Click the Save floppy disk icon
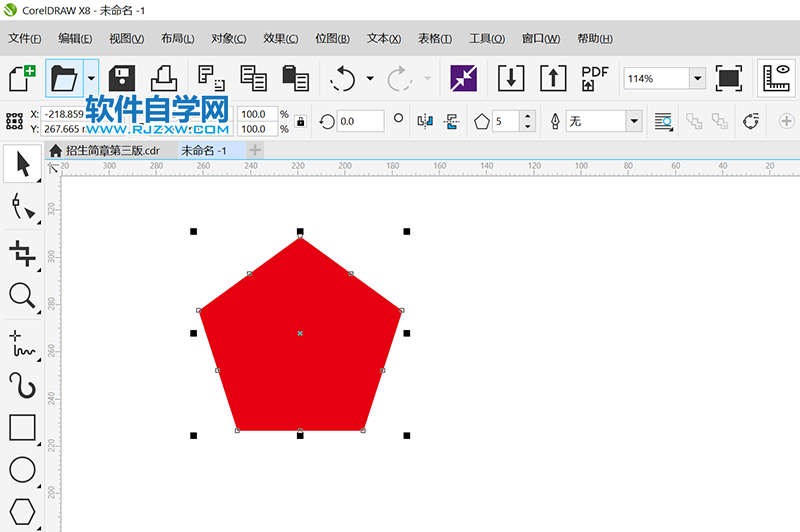The width and height of the screenshot is (800, 532). click(x=121, y=78)
